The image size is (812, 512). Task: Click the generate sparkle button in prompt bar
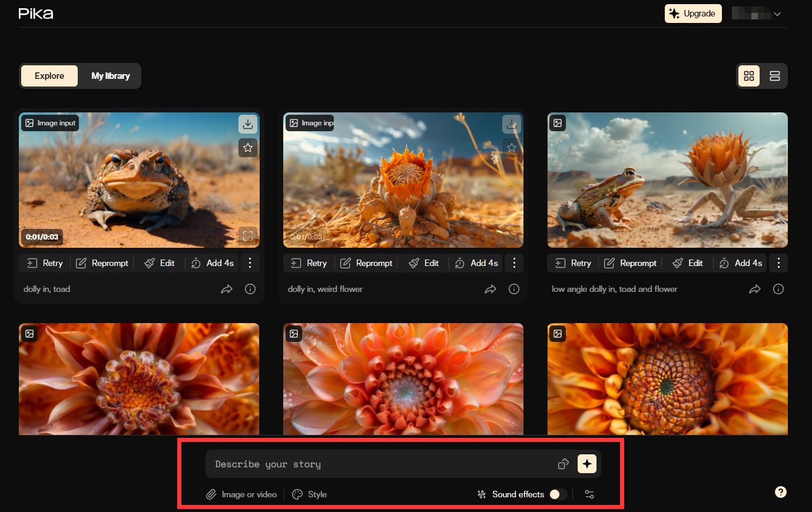pos(587,464)
